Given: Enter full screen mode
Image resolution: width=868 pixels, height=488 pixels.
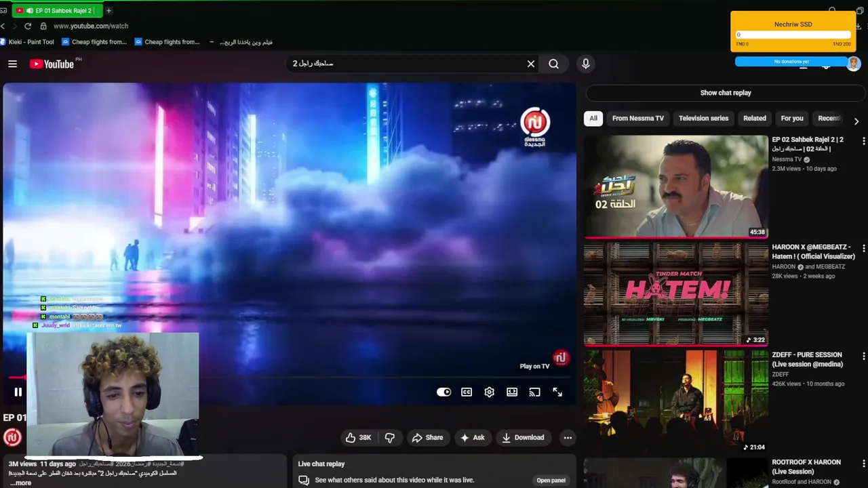Looking at the screenshot, I should coord(557,392).
